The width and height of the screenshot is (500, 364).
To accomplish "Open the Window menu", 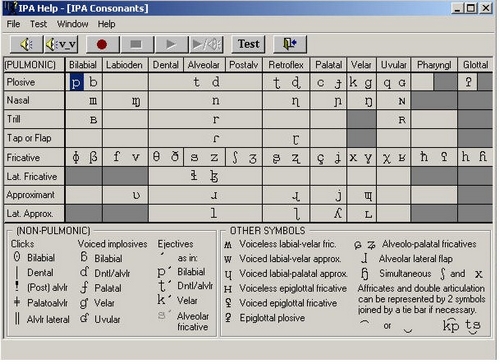I will click(x=72, y=24).
